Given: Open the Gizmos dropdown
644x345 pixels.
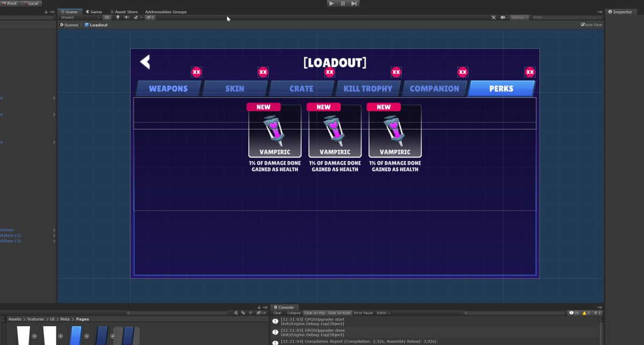Looking at the screenshot, I should click(x=519, y=17).
